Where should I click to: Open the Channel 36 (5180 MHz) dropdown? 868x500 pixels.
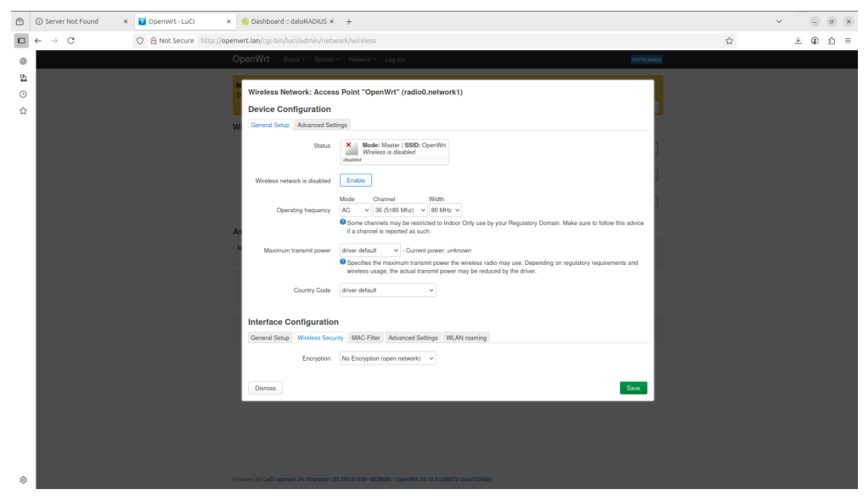click(399, 210)
